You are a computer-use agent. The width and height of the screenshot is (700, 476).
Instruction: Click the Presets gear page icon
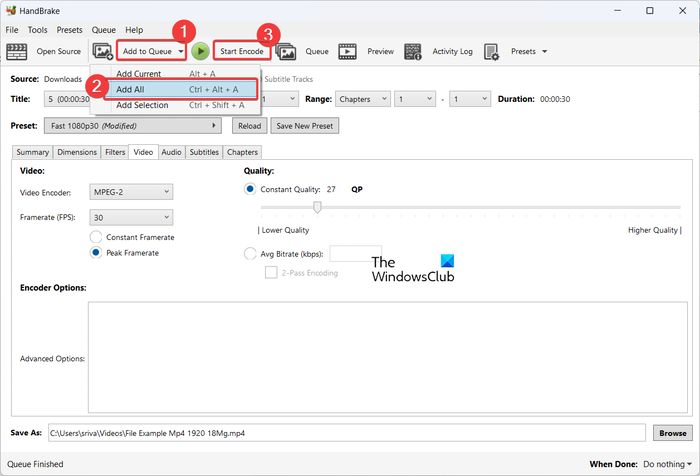pyautogui.click(x=491, y=52)
